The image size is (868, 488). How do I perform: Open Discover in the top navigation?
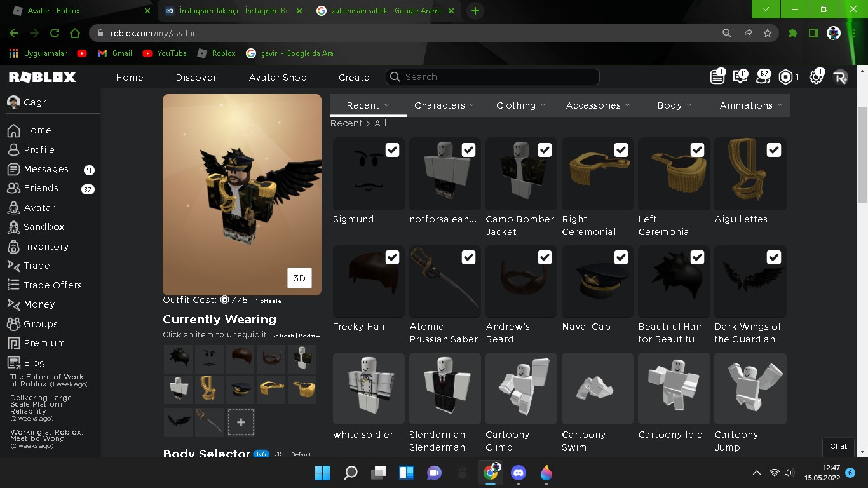tap(196, 78)
